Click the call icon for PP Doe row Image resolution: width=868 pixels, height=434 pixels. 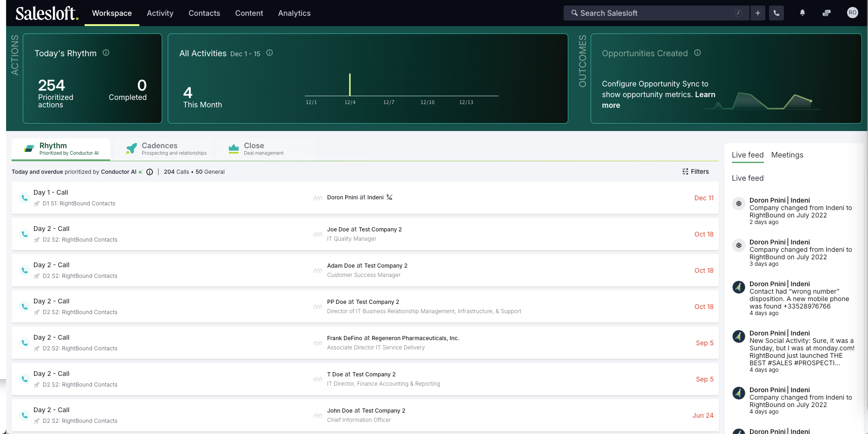coord(25,307)
